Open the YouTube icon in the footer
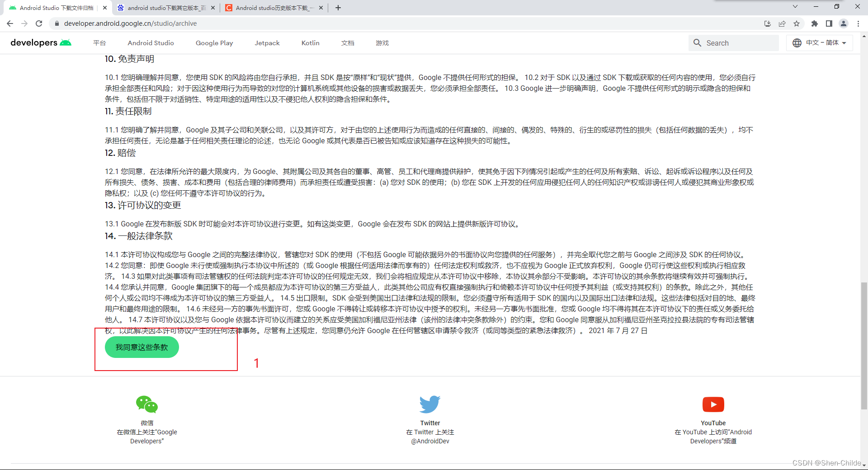868x470 pixels. pos(713,404)
